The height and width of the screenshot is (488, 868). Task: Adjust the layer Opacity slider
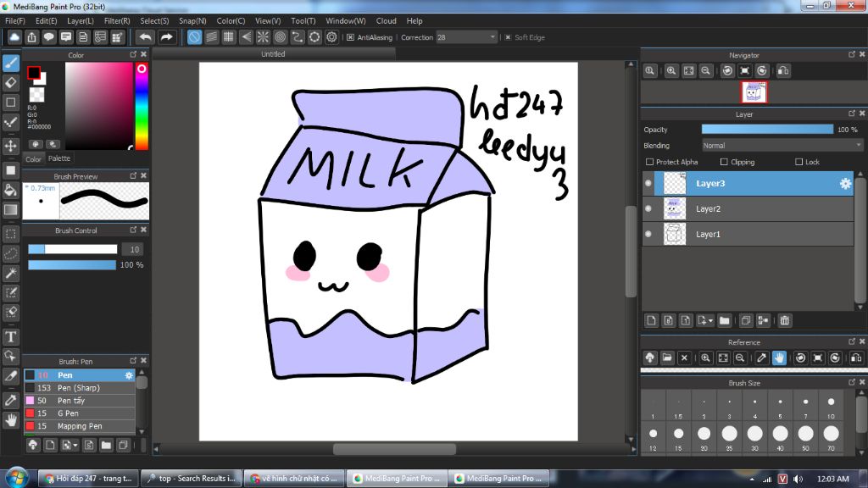click(x=767, y=129)
